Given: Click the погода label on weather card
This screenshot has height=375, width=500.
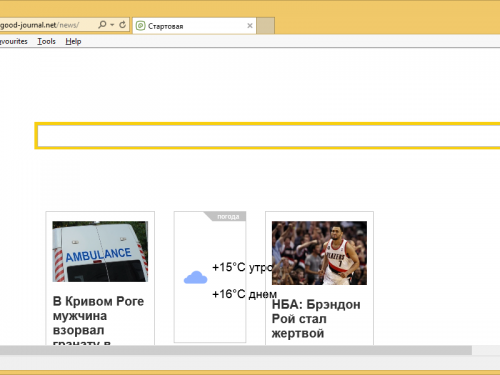Looking at the screenshot, I should tap(228, 217).
